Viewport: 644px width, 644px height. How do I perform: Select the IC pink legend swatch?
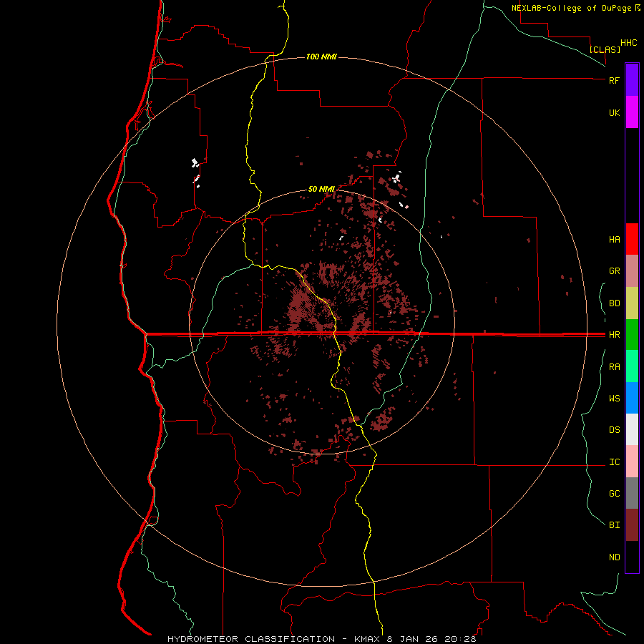[x=632, y=462]
